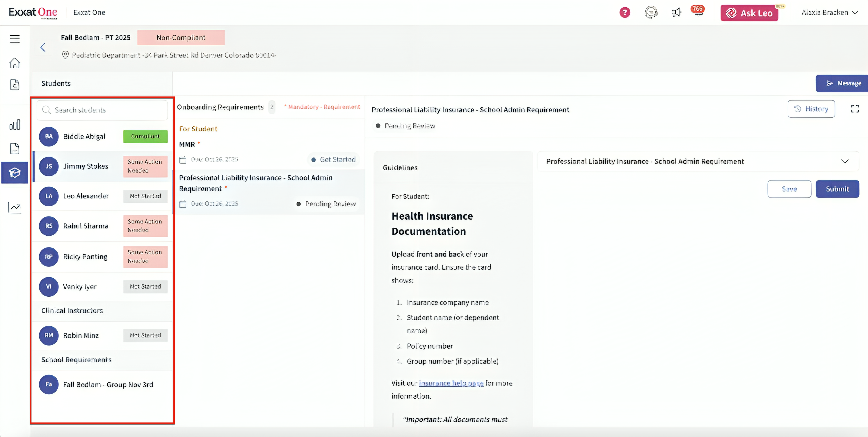The image size is (868, 437).
Task: Open the trend line chart sidebar icon
Action: [x=15, y=208]
